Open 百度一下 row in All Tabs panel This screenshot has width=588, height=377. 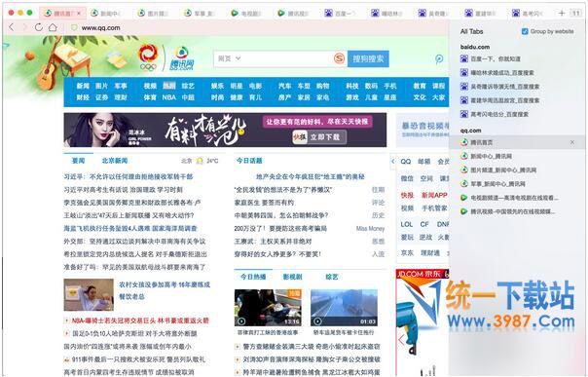pyautogui.click(x=518, y=58)
